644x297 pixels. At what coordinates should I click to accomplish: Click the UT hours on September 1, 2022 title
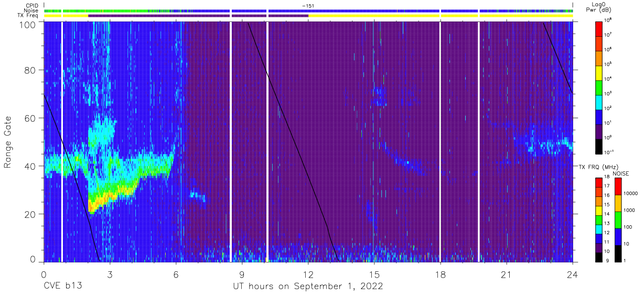[x=308, y=286]
